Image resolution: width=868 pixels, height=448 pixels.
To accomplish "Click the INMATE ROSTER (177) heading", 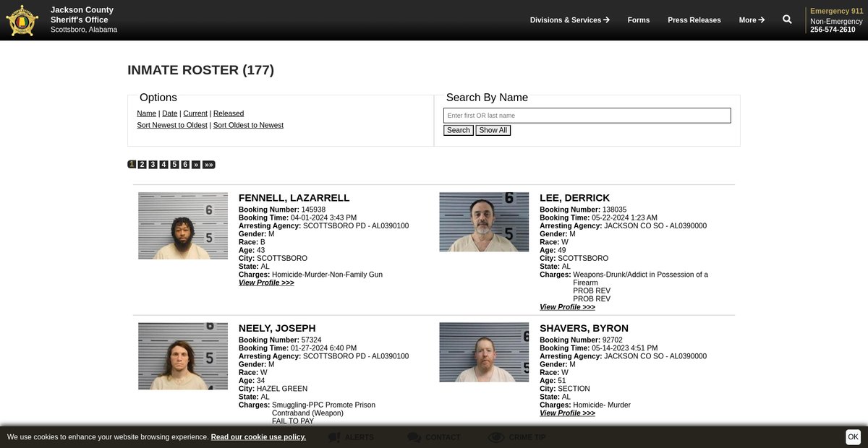I will click(200, 70).
